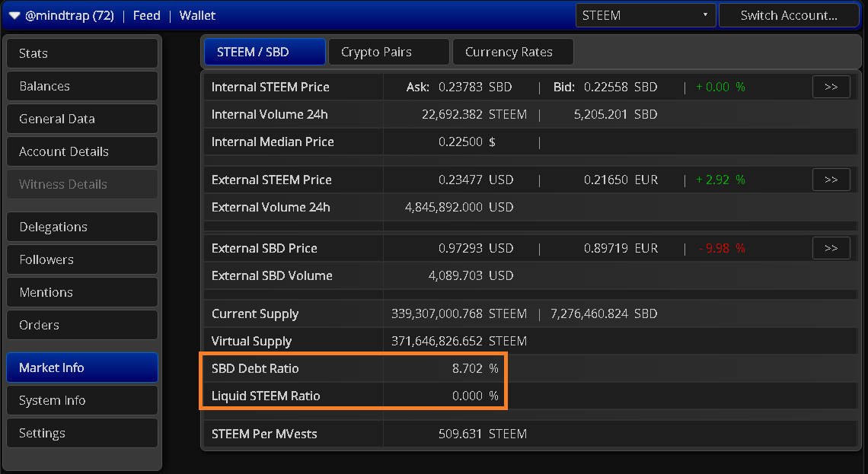Click the red - 9.98 % change
Screen dimensions: 868x474
point(722,248)
